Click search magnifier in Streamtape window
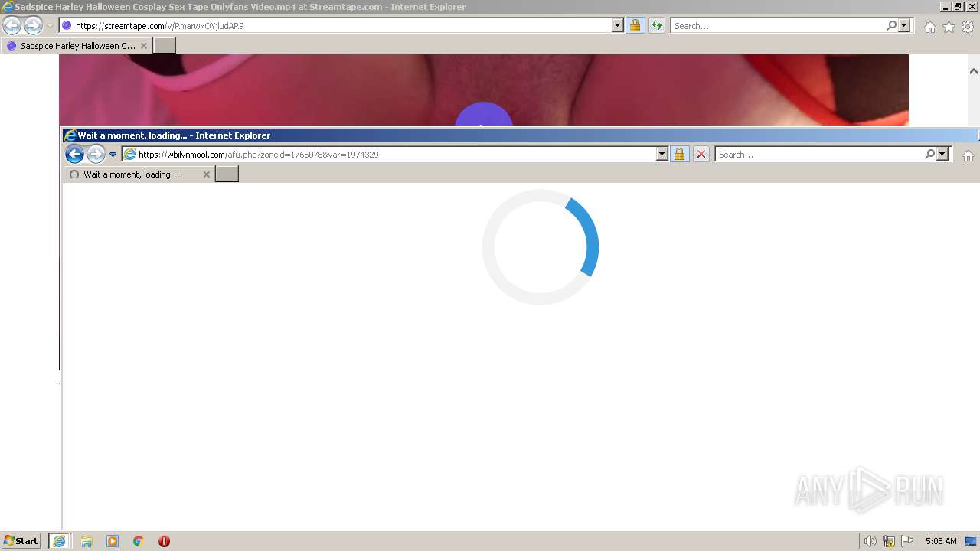This screenshot has height=551, width=980. (x=891, y=26)
